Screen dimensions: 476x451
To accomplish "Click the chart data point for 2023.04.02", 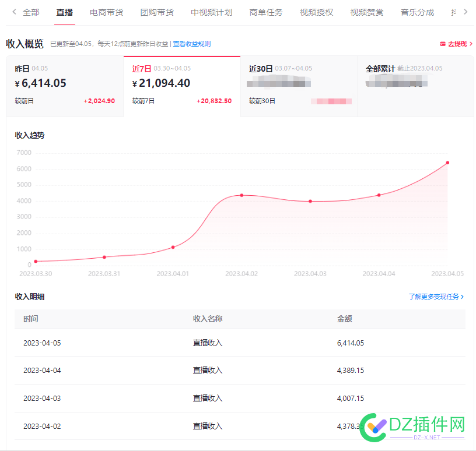I will [241, 196].
